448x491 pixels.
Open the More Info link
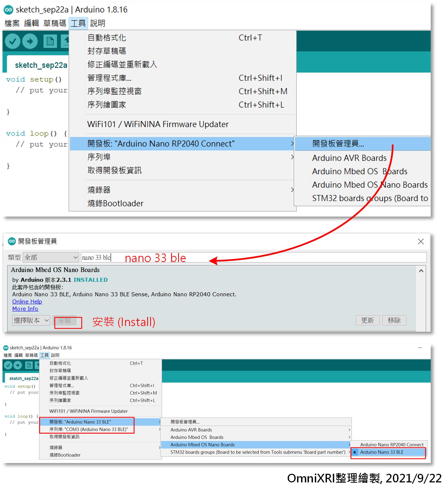coord(25,309)
